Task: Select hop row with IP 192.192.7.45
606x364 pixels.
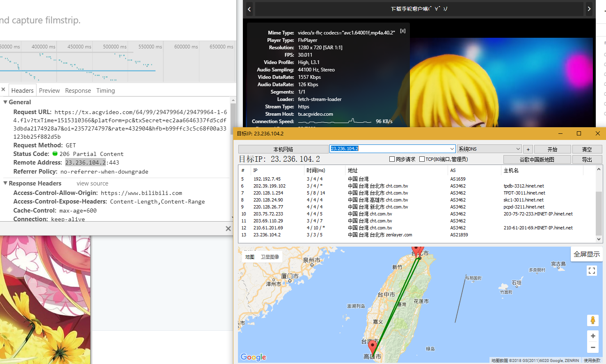Action: click(x=416, y=179)
